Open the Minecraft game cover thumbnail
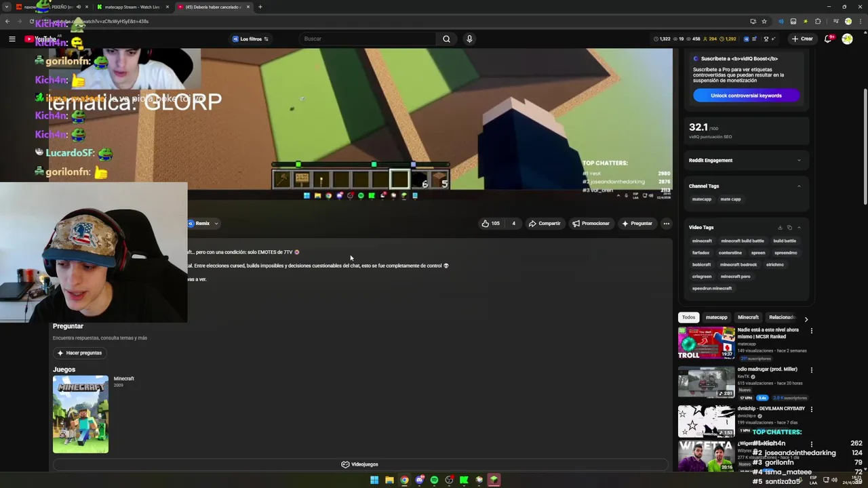 point(81,414)
